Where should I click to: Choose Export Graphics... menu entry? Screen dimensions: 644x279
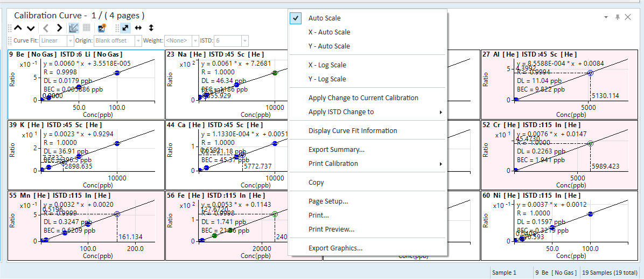tap(368, 248)
